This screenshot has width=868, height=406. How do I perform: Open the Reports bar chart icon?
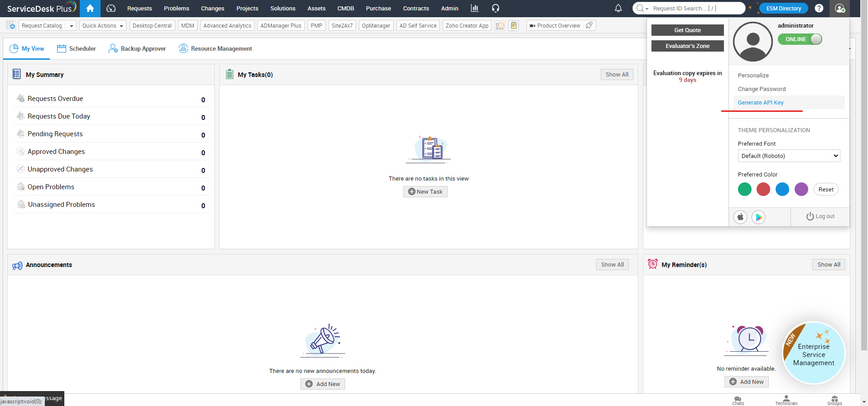[474, 8]
